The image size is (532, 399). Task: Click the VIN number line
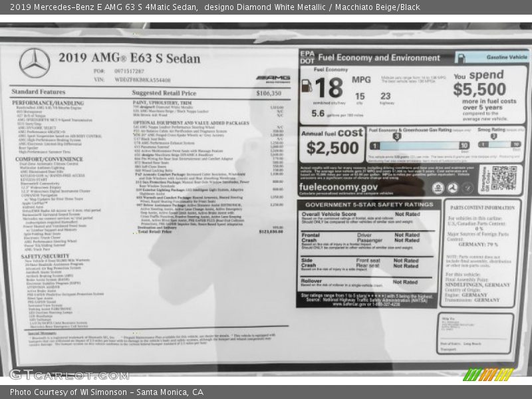click(132, 80)
